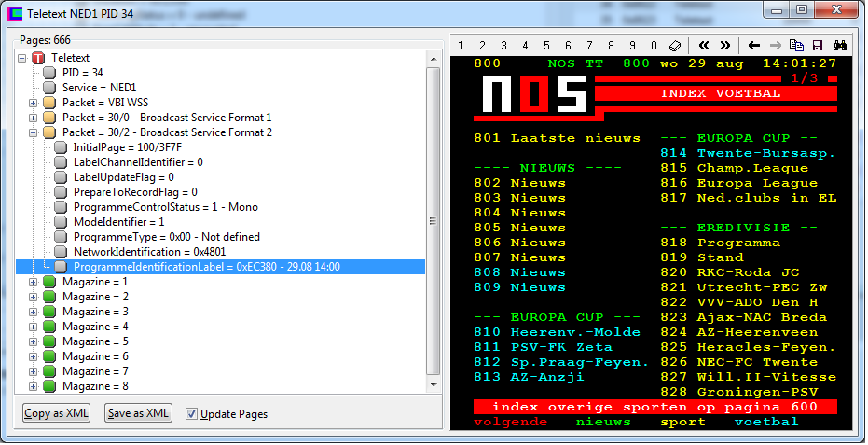Expand the Magazine = 3 node

tap(34, 312)
